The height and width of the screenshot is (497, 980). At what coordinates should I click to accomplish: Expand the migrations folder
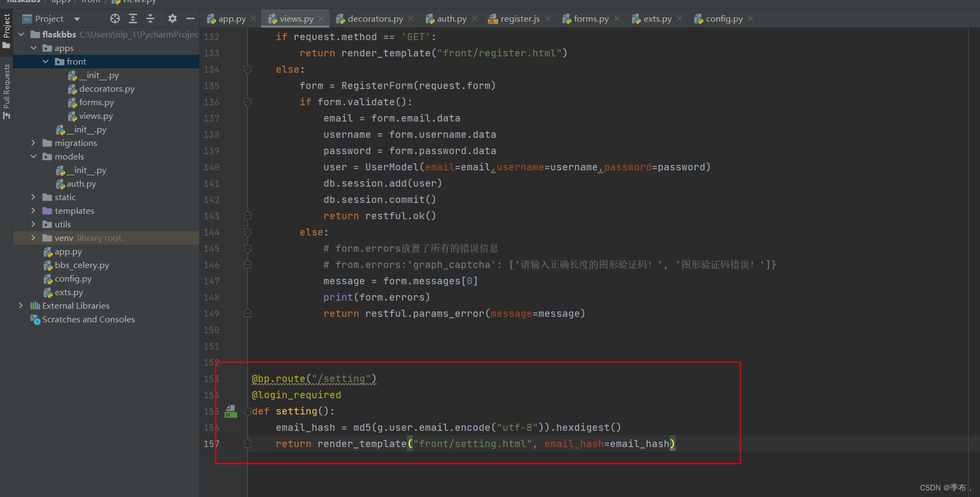pyautogui.click(x=34, y=143)
